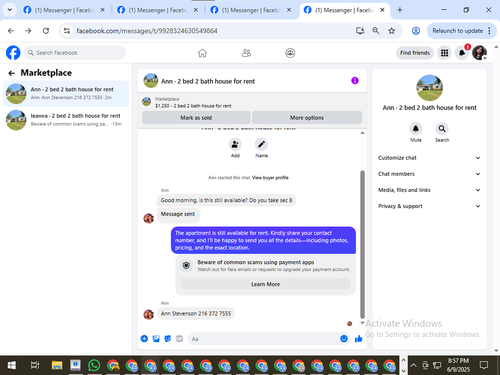
Task: Open WhatsApp from the taskbar
Action: [x=94, y=365]
